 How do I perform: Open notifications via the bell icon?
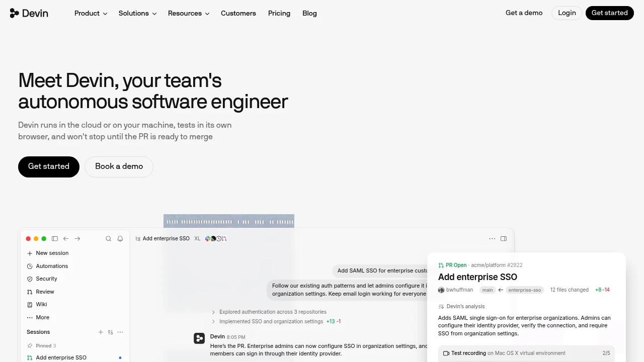tap(120, 239)
